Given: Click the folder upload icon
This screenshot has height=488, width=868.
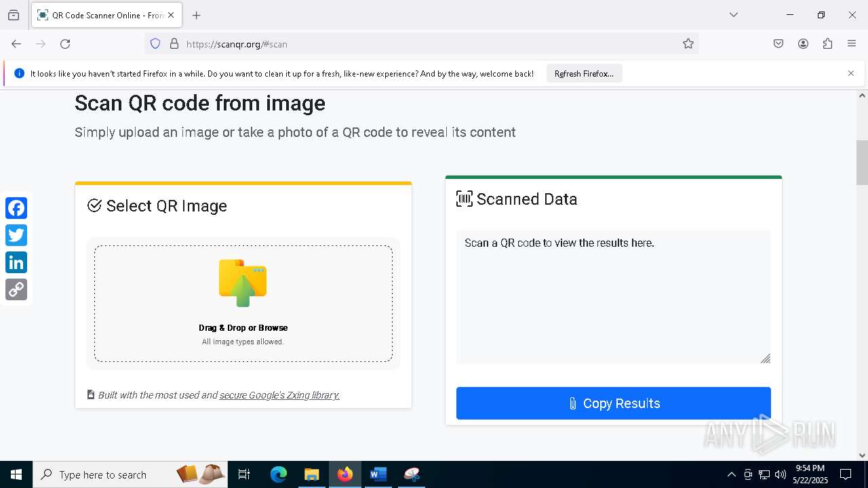Looking at the screenshot, I should 243,283.
